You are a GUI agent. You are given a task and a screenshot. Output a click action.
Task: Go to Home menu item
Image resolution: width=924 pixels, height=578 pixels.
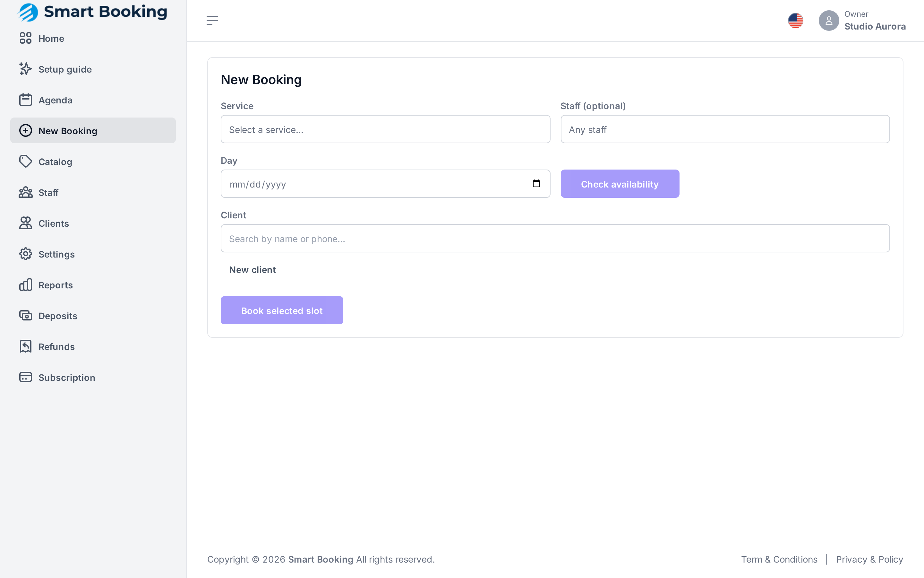(93, 38)
